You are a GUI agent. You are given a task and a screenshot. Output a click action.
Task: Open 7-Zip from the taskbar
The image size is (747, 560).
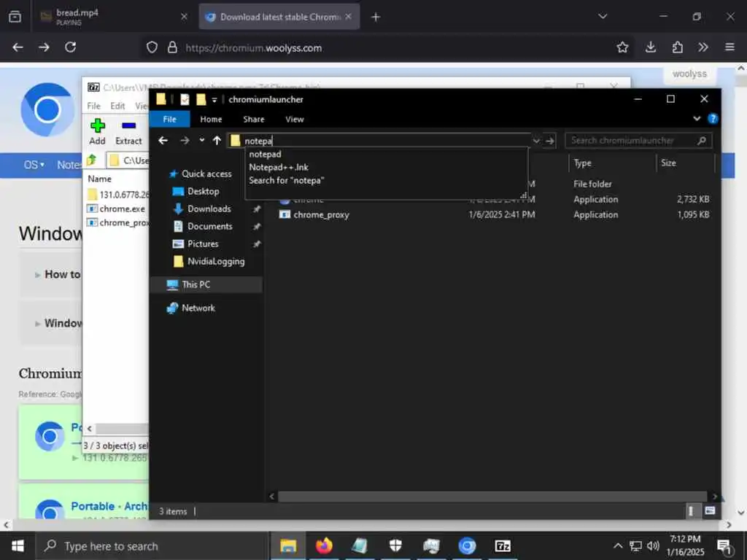[x=503, y=545]
